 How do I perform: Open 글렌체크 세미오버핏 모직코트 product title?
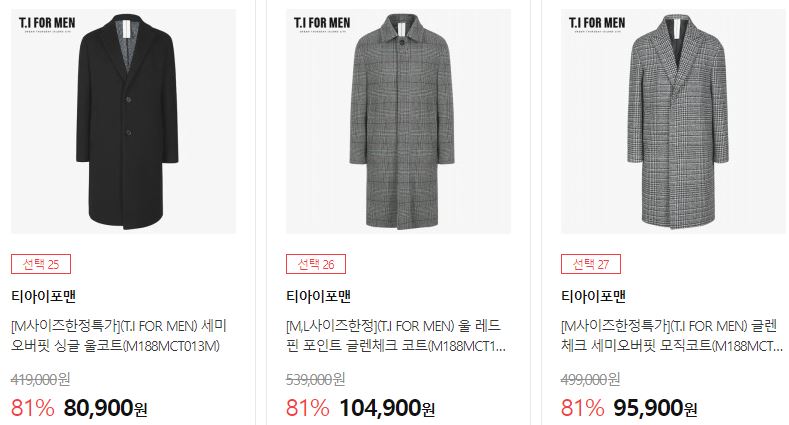pos(672,336)
